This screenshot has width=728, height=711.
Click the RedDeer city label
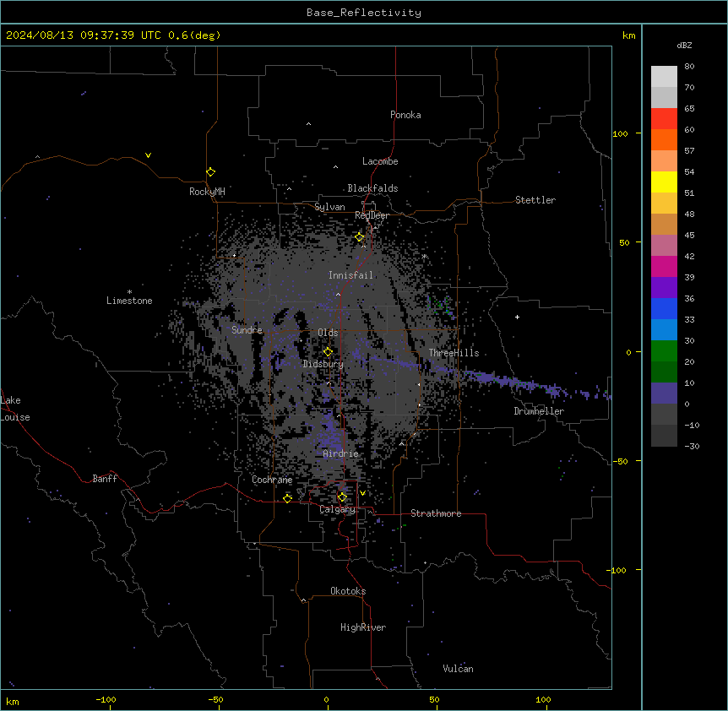coord(372,215)
